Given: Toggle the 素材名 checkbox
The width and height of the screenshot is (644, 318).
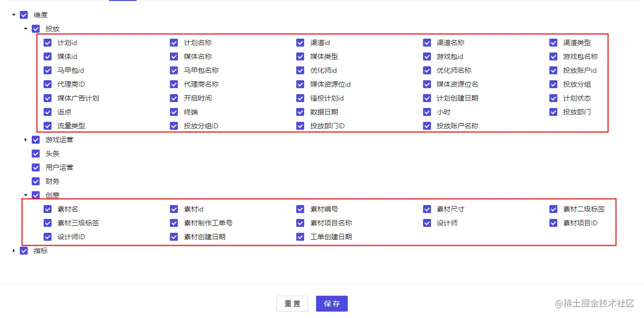Looking at the screenshot, I should pyautogui.click(x=48, y=209).
